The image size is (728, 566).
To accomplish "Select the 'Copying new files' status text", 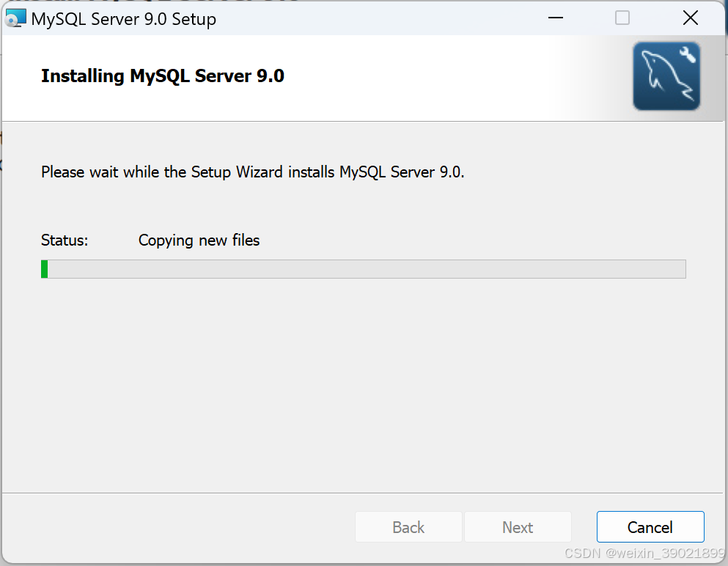I will (x=199, y=240).
